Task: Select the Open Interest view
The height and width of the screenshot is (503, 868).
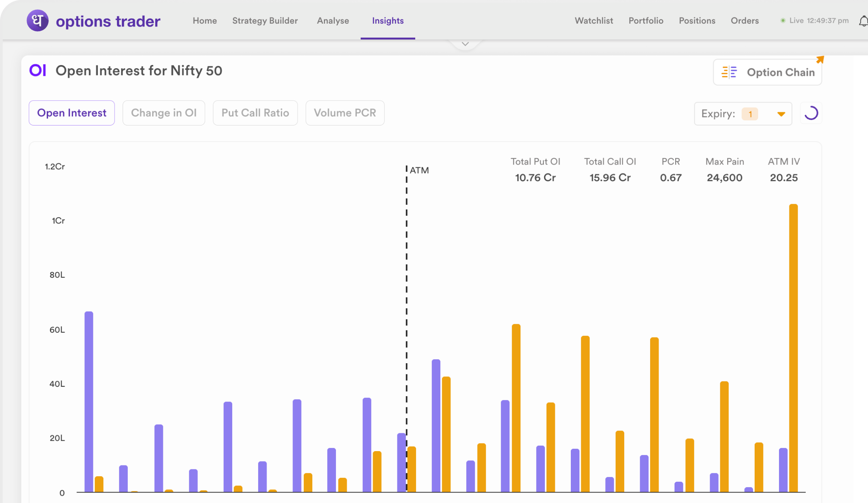Action: 72,113
